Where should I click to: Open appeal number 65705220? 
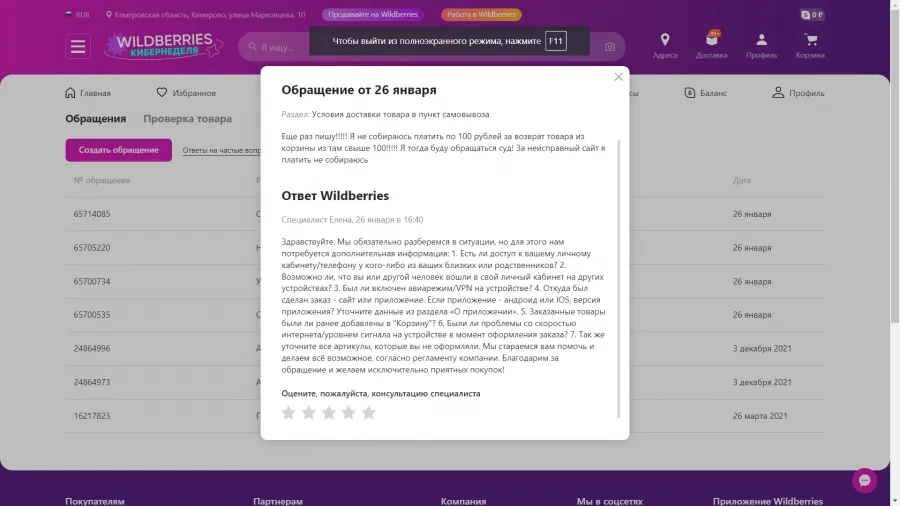(92, 248)
